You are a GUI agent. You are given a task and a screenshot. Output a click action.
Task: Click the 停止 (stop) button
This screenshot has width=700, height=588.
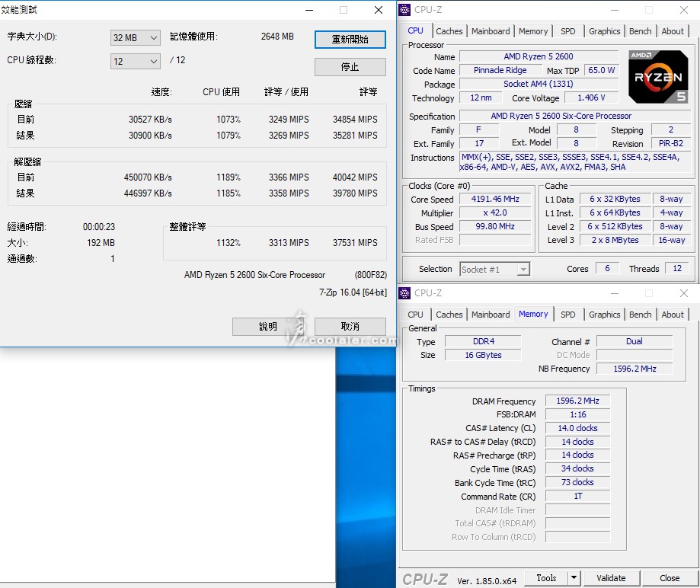(350, 67)
